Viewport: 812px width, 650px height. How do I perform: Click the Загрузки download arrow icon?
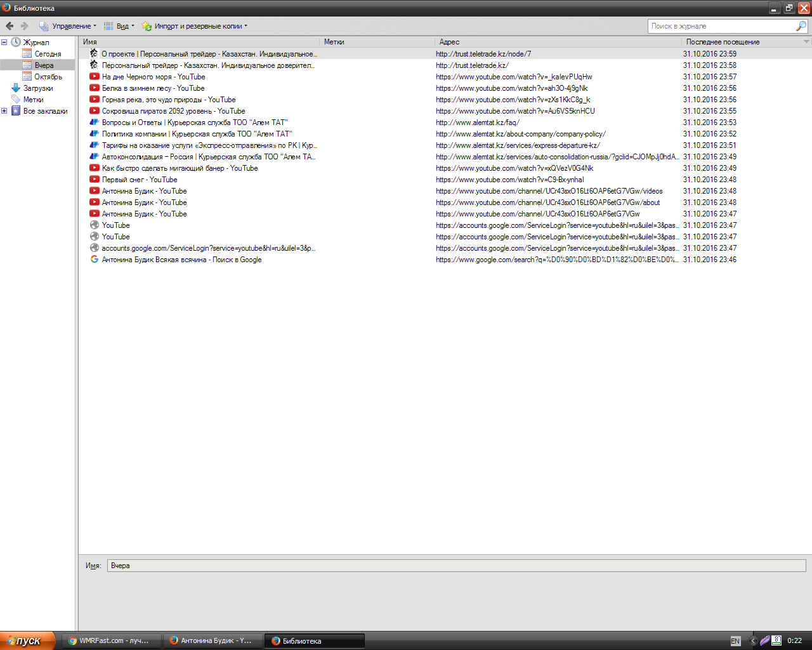tap(16, 88)
